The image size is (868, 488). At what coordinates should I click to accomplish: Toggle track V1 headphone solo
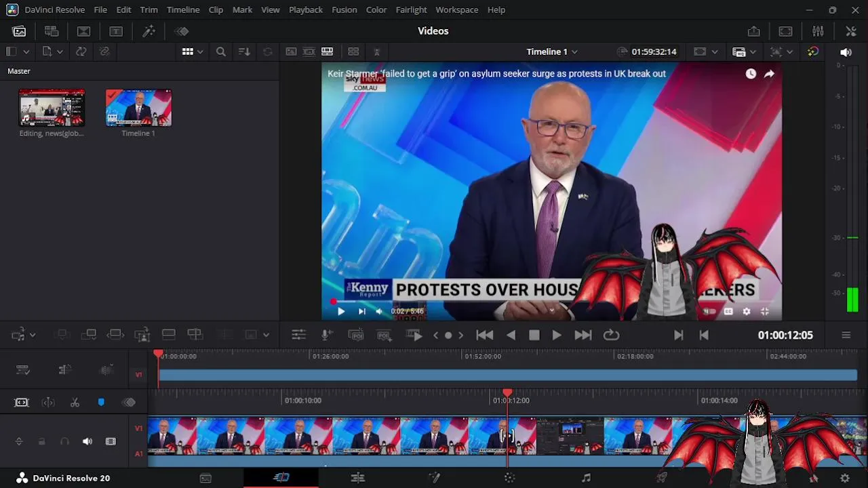point(64,441)
